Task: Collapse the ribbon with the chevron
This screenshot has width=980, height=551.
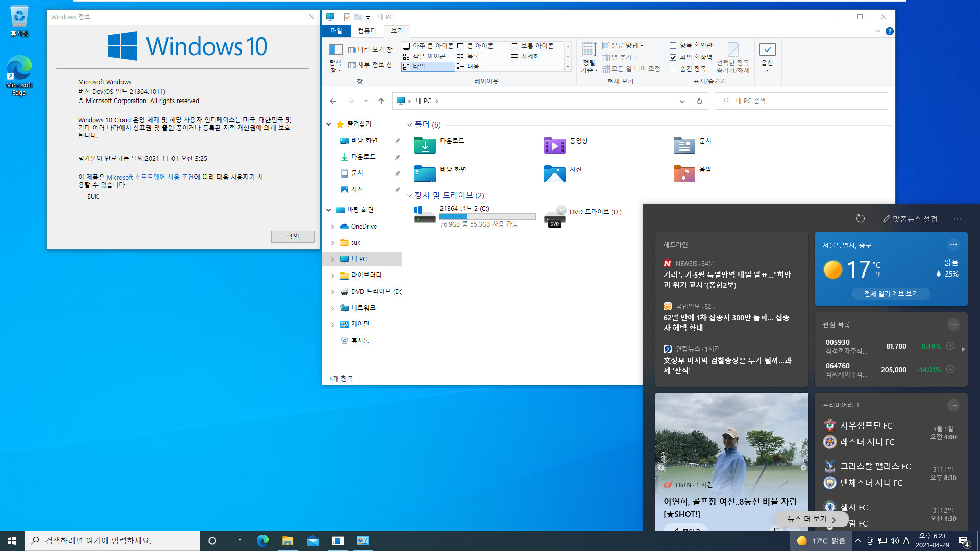Action: (878, 31)
